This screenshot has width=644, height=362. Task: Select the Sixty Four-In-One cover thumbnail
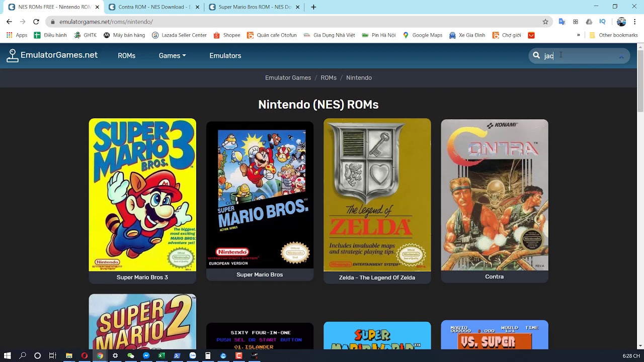[x=260, y=336]
